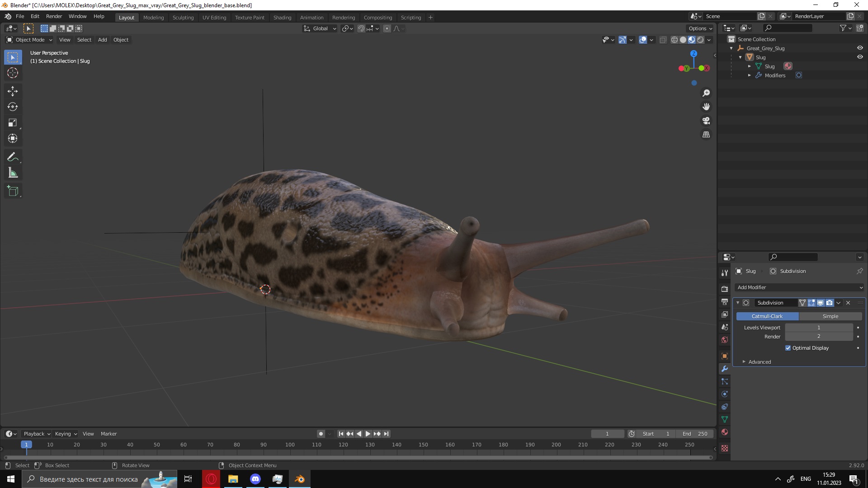Open the Object Mode dropdown
Viewport: 868px width, 488px height.
point(29,40)
